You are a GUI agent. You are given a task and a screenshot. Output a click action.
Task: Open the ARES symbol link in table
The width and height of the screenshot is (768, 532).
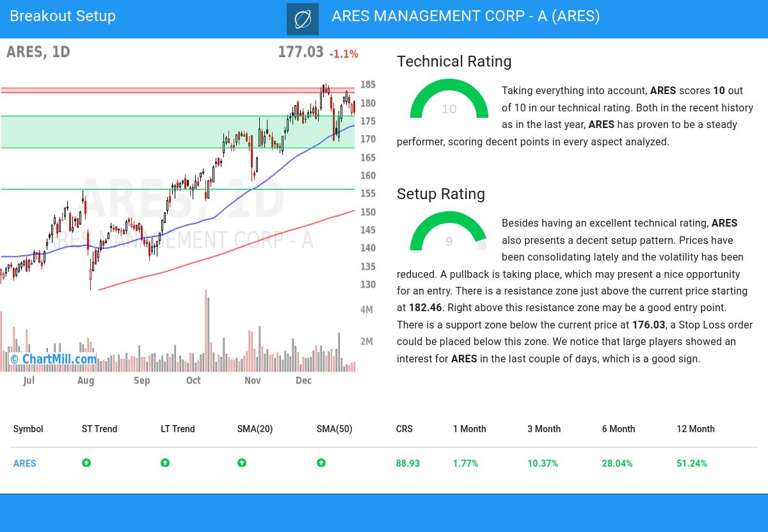[25, 463]
